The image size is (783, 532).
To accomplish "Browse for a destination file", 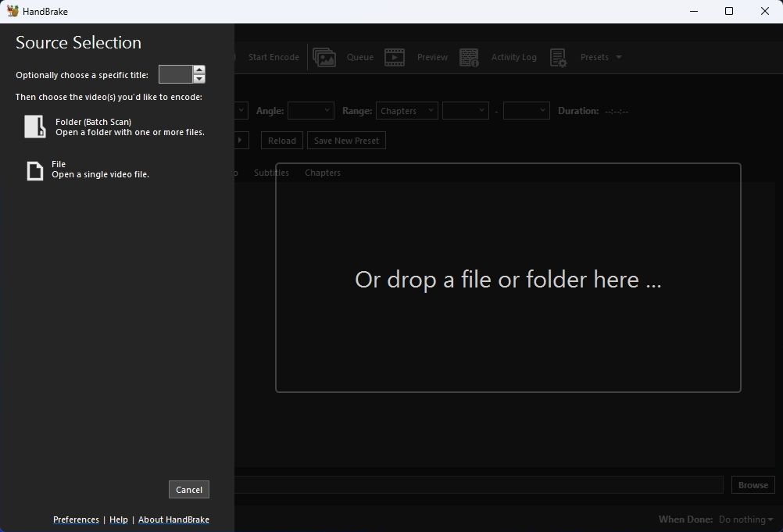I will pyautogui.click(x=751, y=484).
